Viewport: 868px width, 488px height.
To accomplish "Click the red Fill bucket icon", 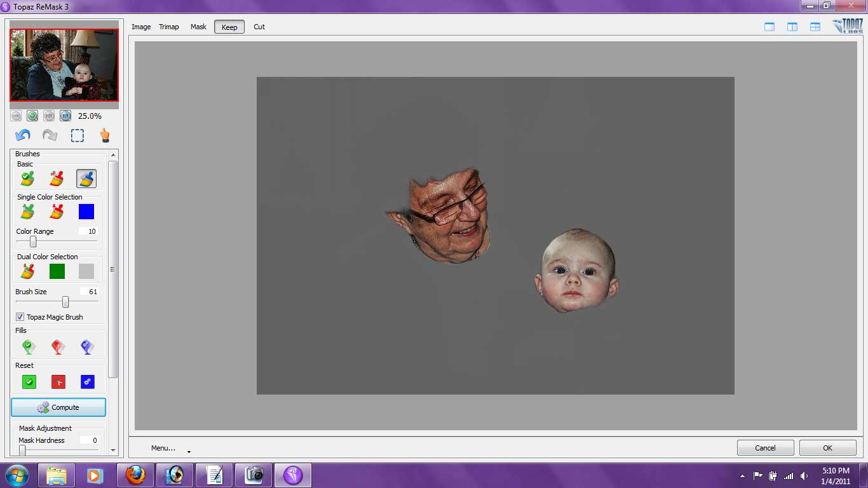I will 58,347.
